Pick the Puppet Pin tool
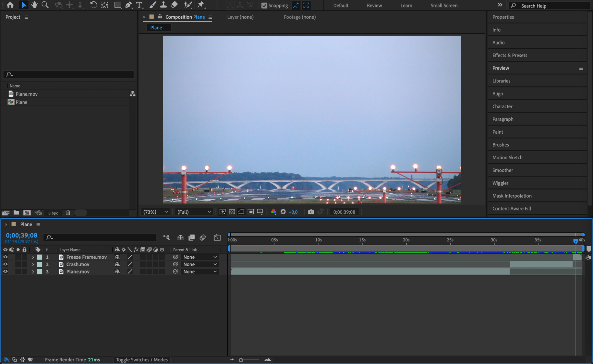Viewport: 593px width, 364px height. [201, 5]
